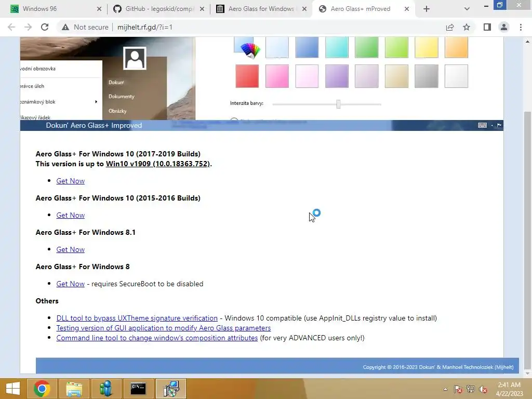Open the muted volume tray icon

coord(483,389)
